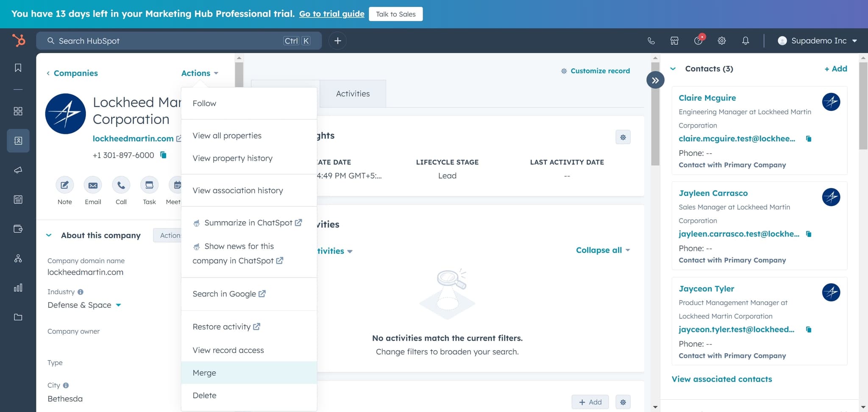Open the Reporting bar chart sidebar icon

(18, 288)
